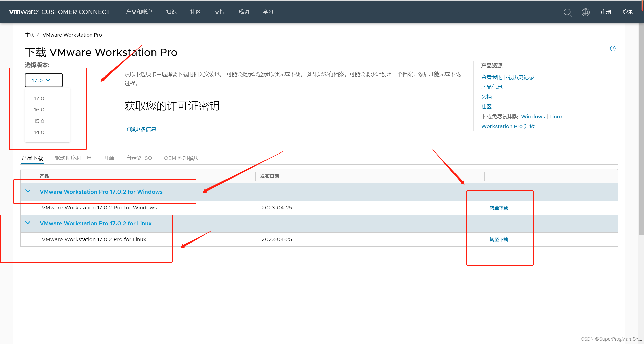Open the 文档 link
This screenshot has width=644, height=344.
(486, 97)
